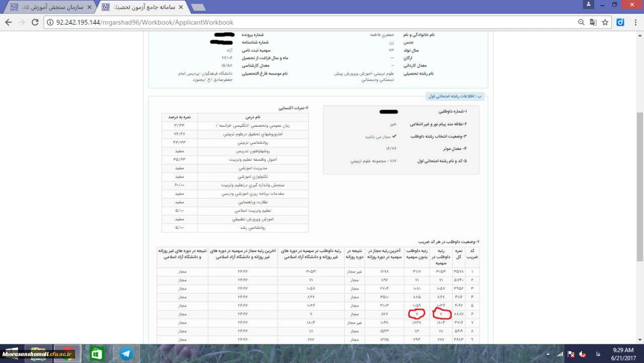Click the site information icon beside URL

click(x=50, y=22)
